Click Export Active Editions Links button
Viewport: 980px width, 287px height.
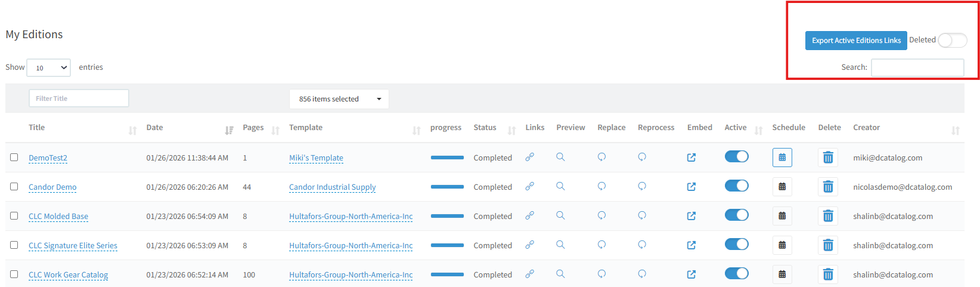855,41
